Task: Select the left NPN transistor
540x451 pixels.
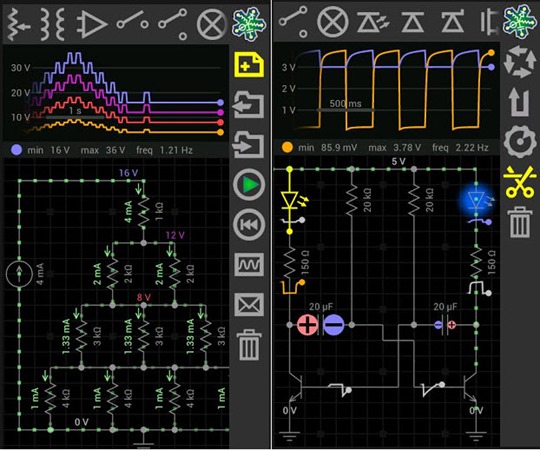Action: pos(295,388)
